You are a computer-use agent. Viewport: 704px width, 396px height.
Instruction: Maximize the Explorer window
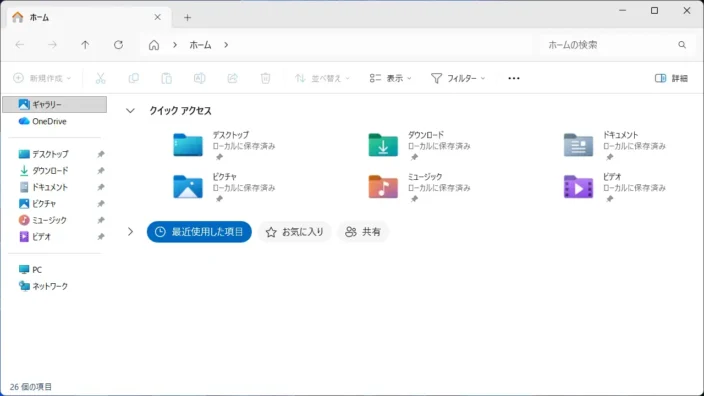[655, 10]
